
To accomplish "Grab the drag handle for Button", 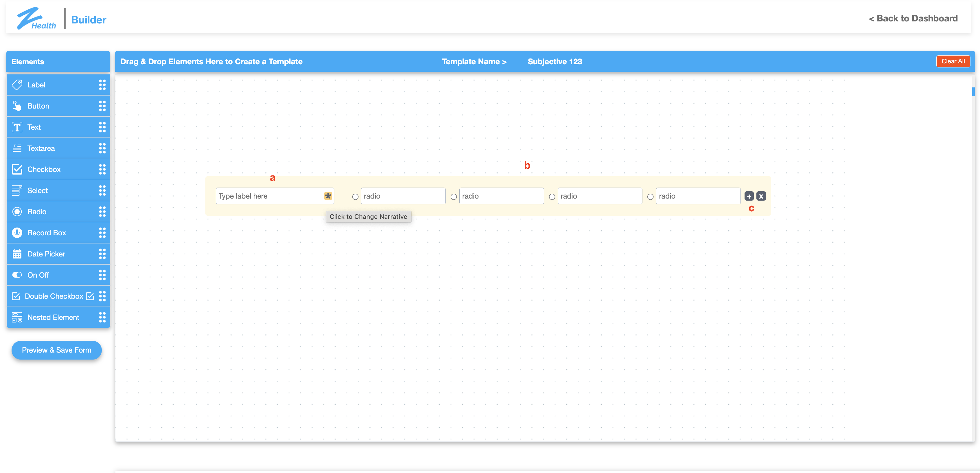I will [102, 106].
